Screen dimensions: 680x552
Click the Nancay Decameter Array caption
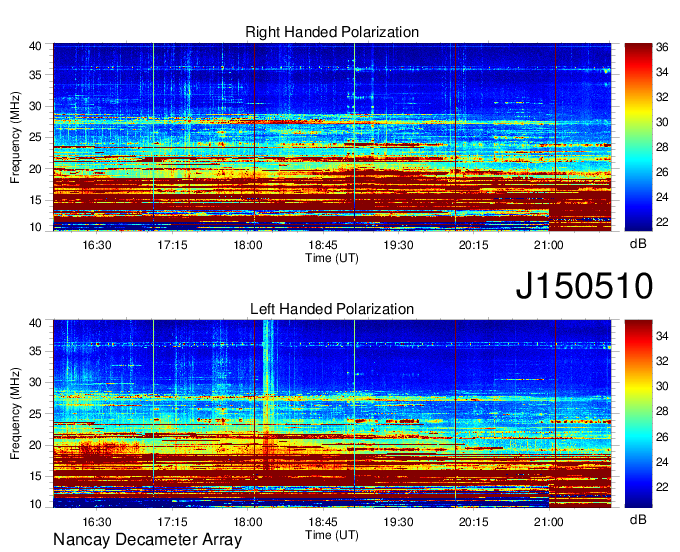tap(147, 540)
